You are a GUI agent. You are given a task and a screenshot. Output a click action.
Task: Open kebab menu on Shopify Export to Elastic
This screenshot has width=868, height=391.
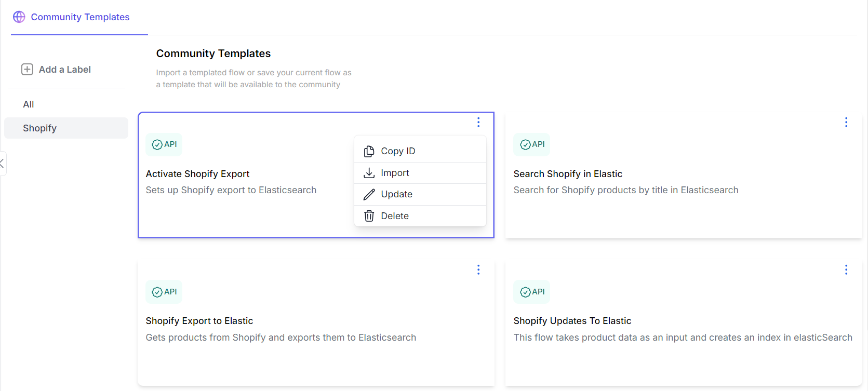click(x=478, y=269)
